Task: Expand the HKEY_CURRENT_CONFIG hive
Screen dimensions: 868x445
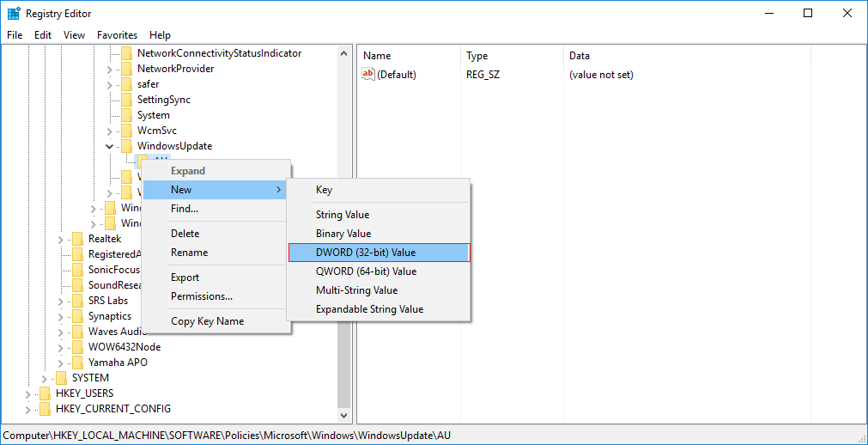Action: [x=27, y=409]
